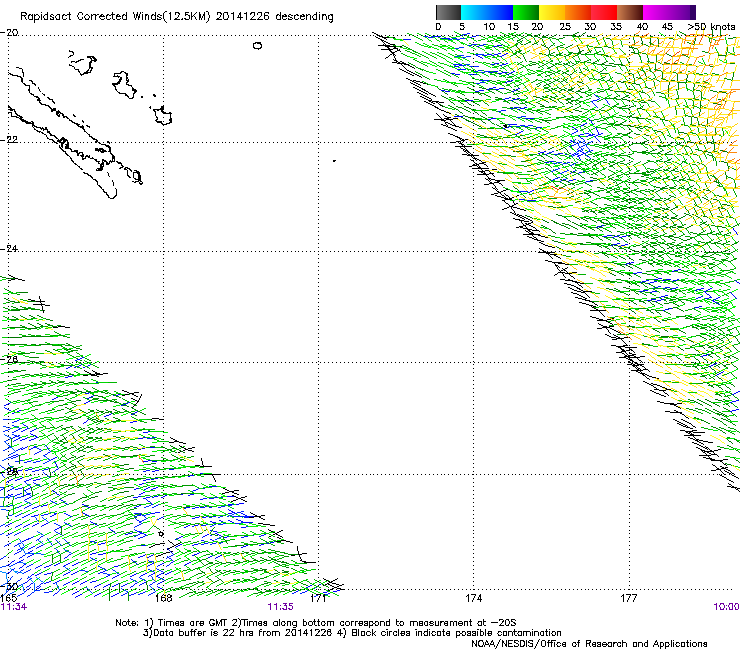Click the purple '11:34' time label
740x650 pixels.
[14, 607]
